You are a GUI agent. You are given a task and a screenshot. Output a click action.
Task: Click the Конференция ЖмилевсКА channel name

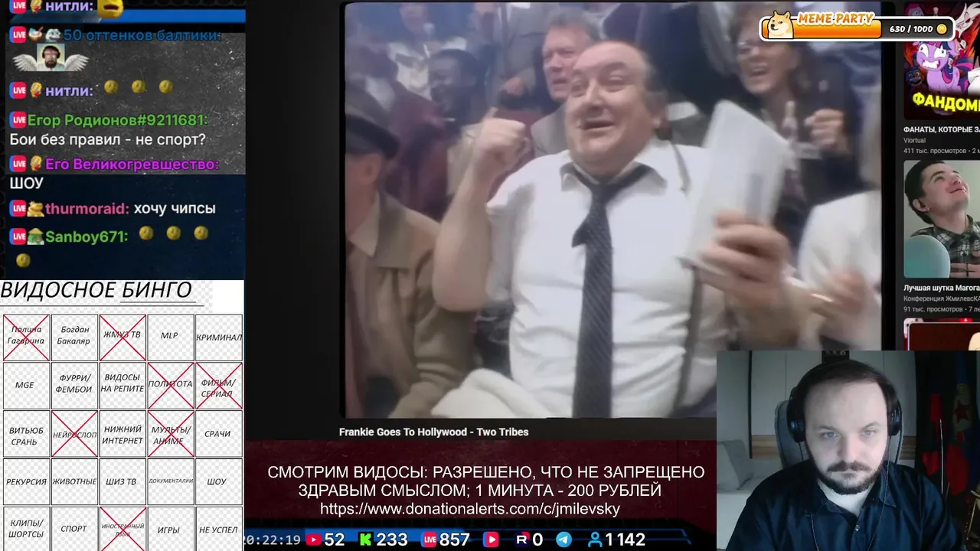(942, 298)
